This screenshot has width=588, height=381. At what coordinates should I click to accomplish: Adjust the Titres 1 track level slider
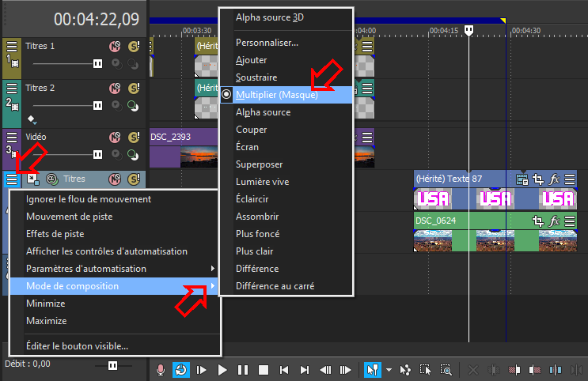97,64
